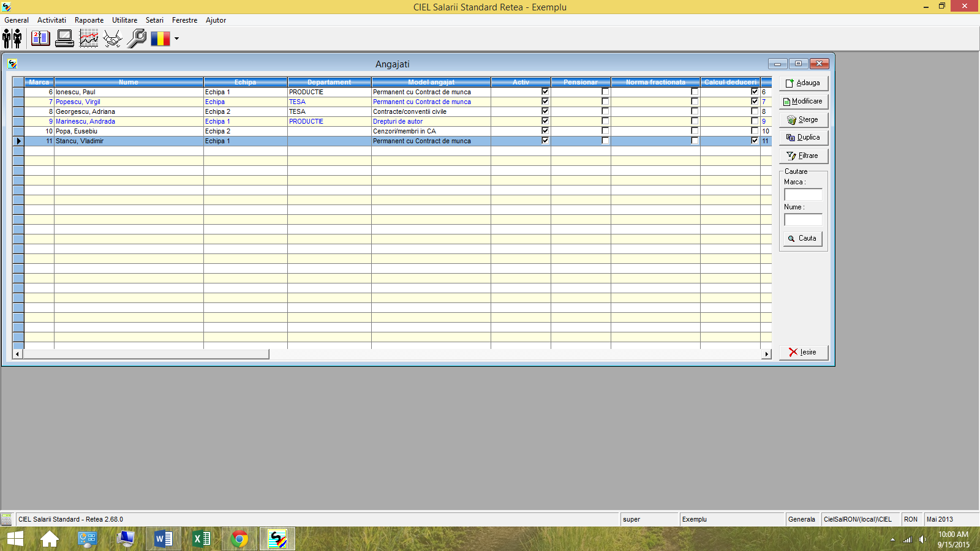This screenshot has width=980, height=551.
Task: Open the chart reports toolbar icon
Action: click(89, 39)
